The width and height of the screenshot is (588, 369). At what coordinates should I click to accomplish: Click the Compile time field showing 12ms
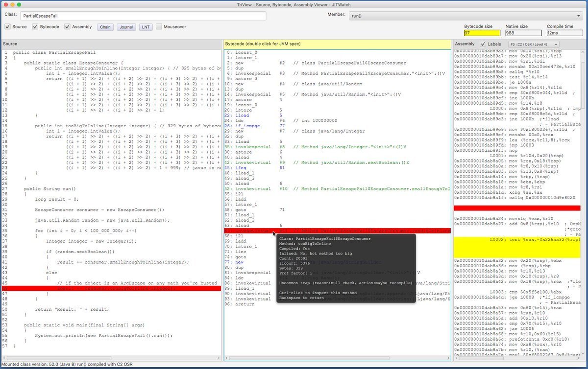(565, 33)
